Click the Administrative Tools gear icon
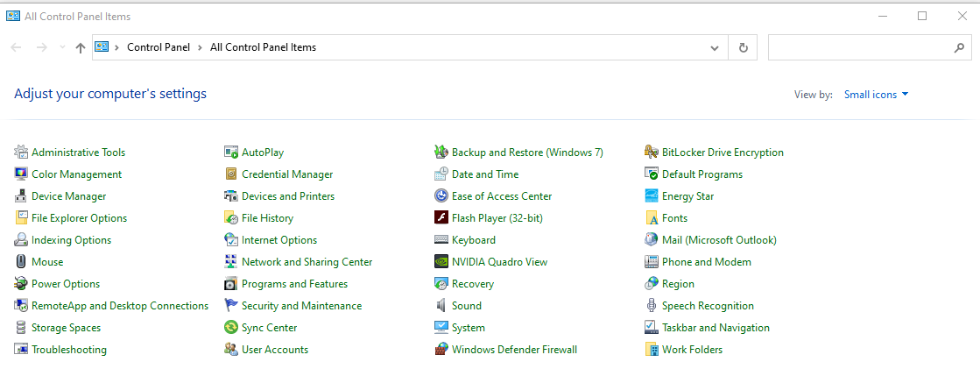 point(21,152)
